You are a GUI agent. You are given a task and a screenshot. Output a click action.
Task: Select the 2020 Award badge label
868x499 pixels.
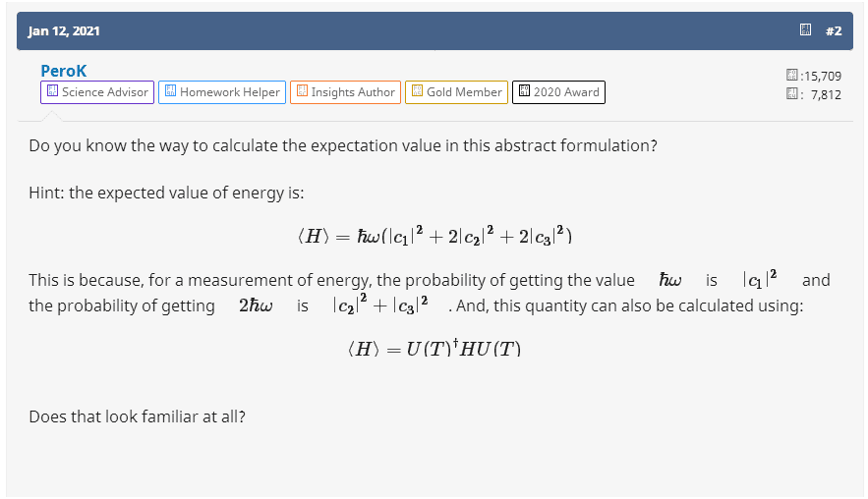(566, 92)
